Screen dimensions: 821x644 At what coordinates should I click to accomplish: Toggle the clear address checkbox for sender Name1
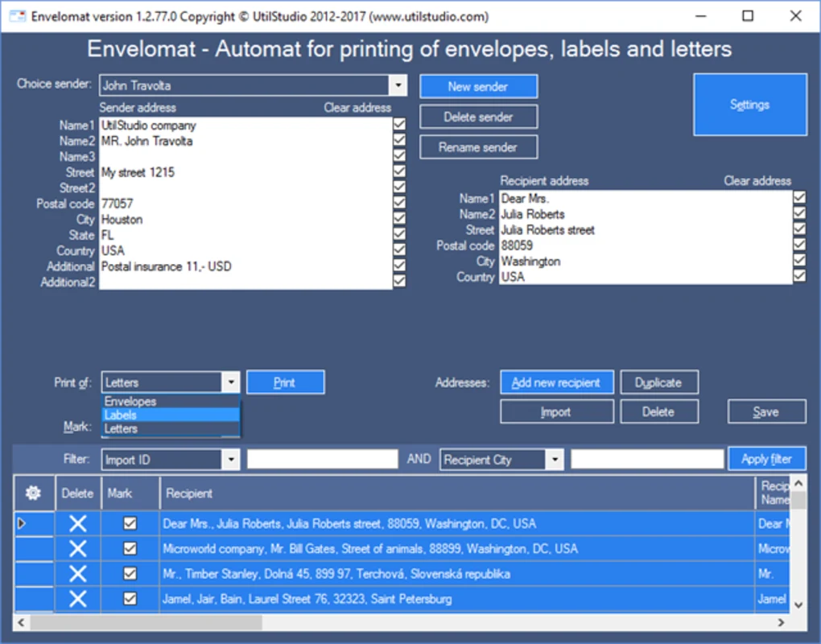pos(399,125)
